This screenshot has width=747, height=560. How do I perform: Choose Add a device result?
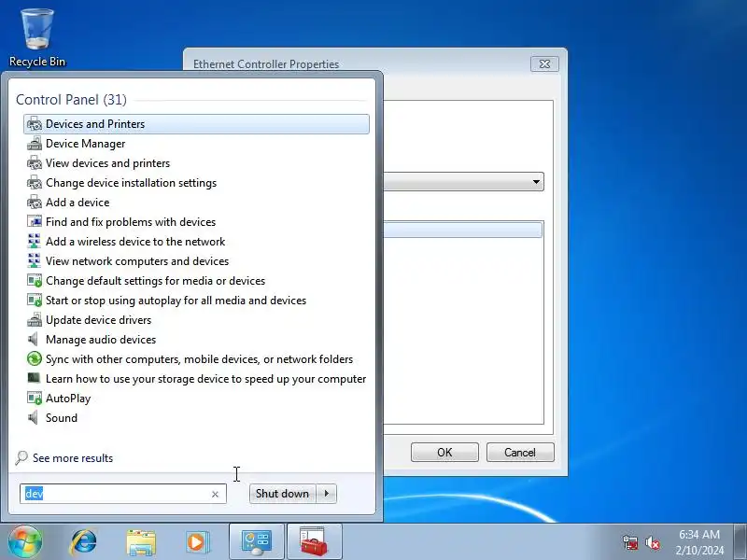[78, 203]
